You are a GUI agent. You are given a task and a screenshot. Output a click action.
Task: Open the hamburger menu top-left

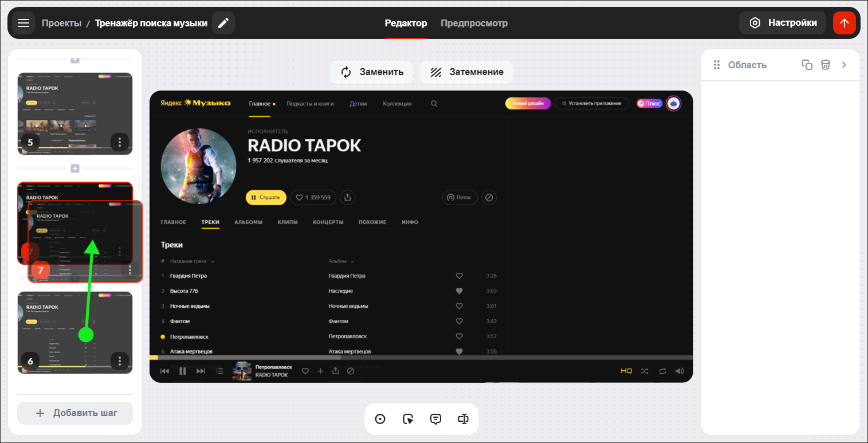pos(23,23)
